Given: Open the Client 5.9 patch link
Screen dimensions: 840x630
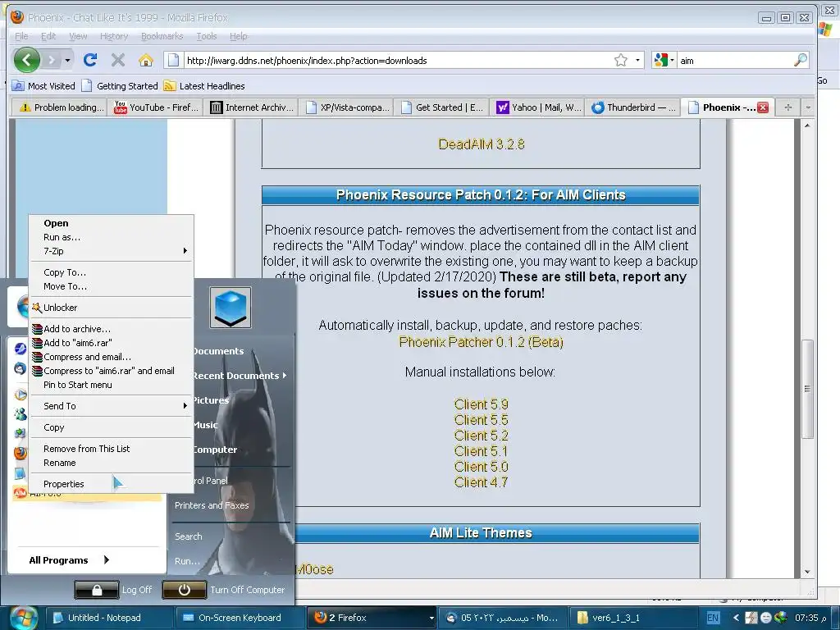Looking at the screenshot, I should [481, 404].
